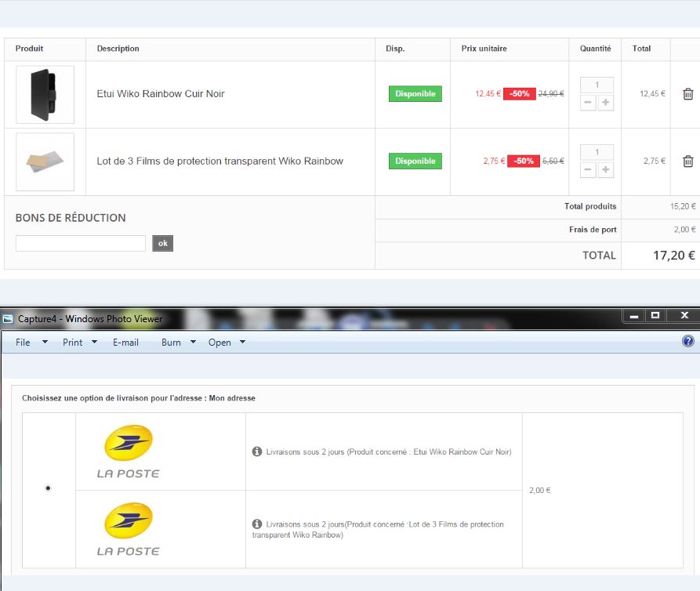Increase quantity of Lot de 3 Films
The height and width of the screenshot is (591, 700).
[605, 169]
